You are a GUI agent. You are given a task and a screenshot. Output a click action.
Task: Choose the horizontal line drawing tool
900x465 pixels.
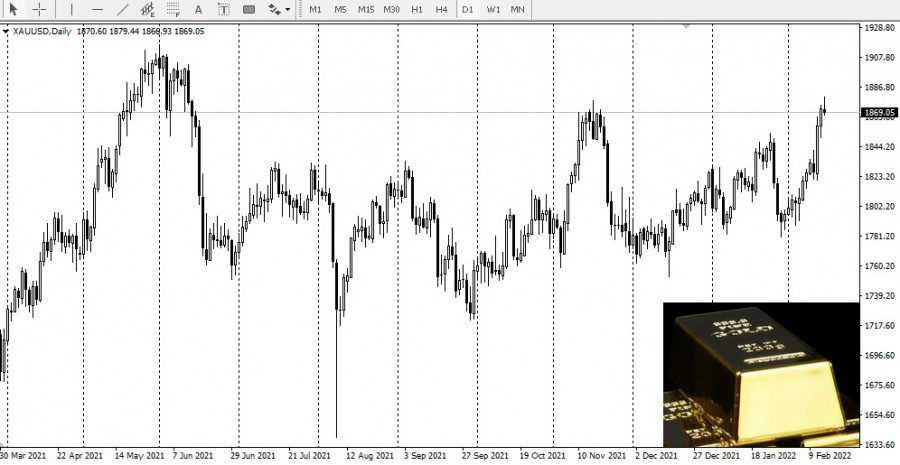click(98, 9)
